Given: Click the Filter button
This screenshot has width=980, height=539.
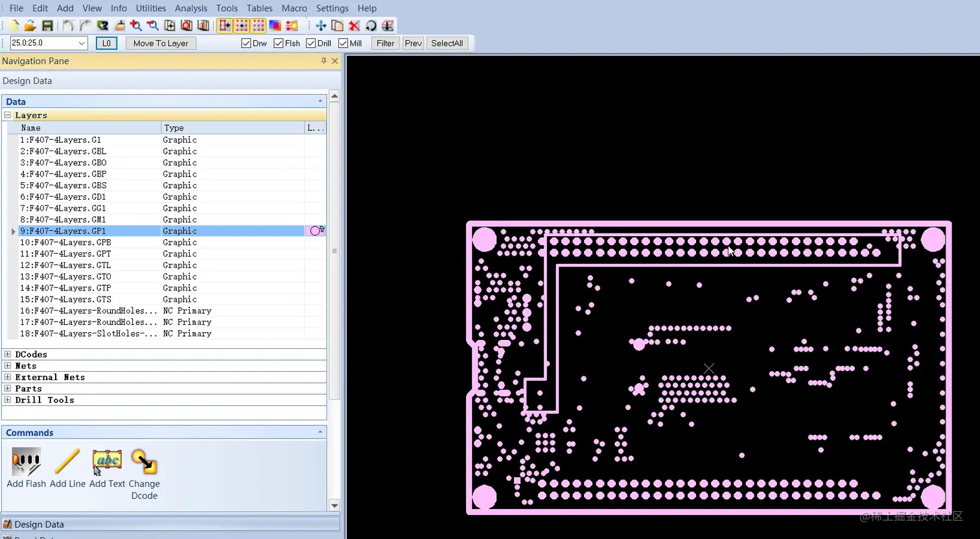Looking at the screenshot, I should point(386,43).
